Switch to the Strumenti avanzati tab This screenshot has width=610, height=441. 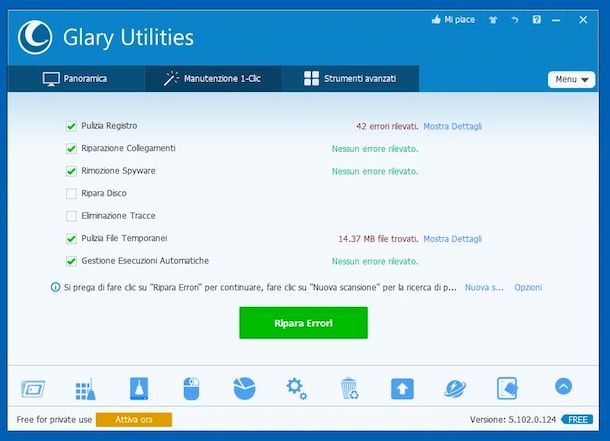coord(350,79)
